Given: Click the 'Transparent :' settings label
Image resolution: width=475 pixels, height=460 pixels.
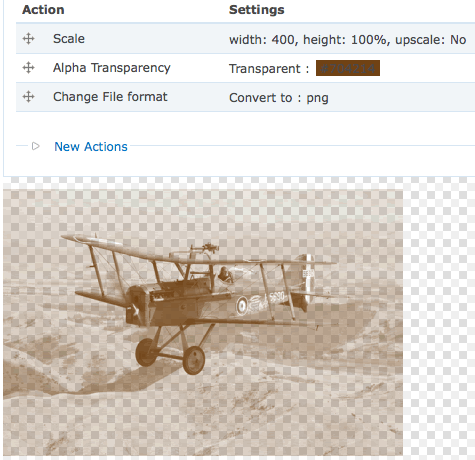Looking at the screenshot, I should [x=269, y=69].
